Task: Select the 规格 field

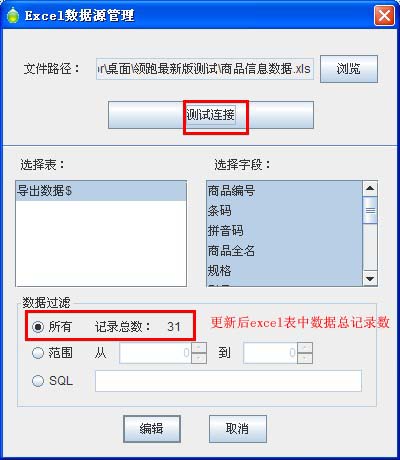Action: pyautogui.click(x=284, y=270)
